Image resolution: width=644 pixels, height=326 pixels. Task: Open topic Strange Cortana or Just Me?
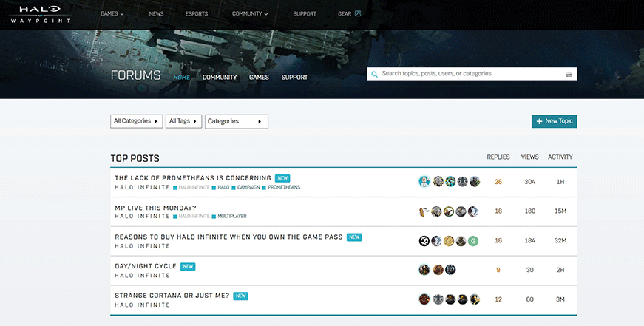(172, 296)
